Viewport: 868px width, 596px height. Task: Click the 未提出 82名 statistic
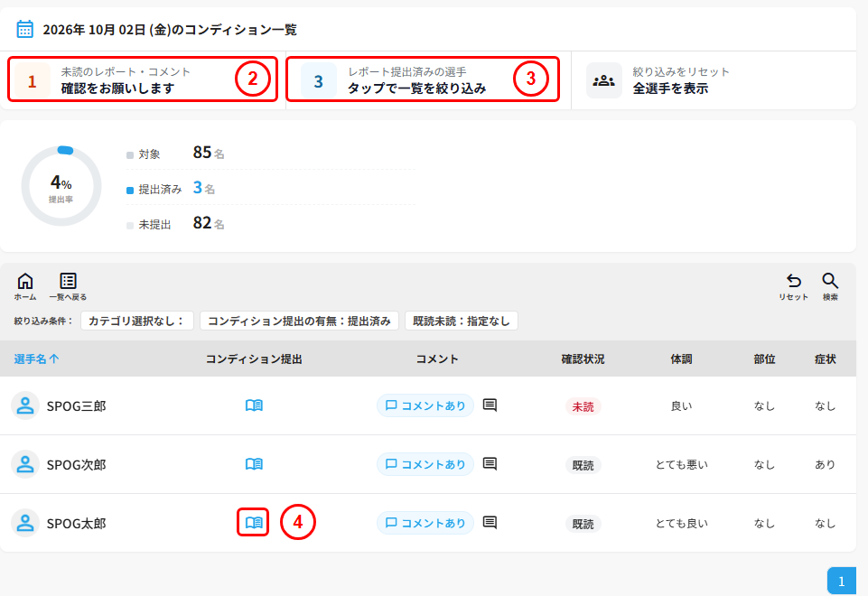pos(175,224)
